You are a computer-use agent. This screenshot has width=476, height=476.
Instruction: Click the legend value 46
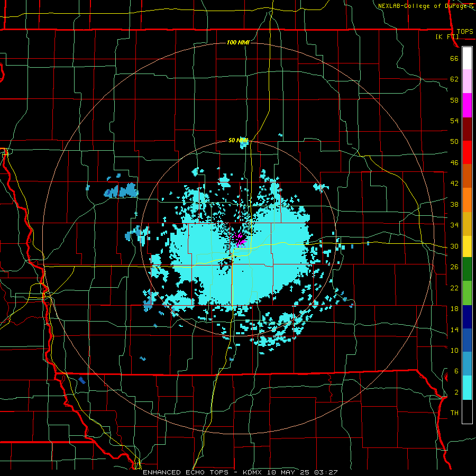point(454,163)
